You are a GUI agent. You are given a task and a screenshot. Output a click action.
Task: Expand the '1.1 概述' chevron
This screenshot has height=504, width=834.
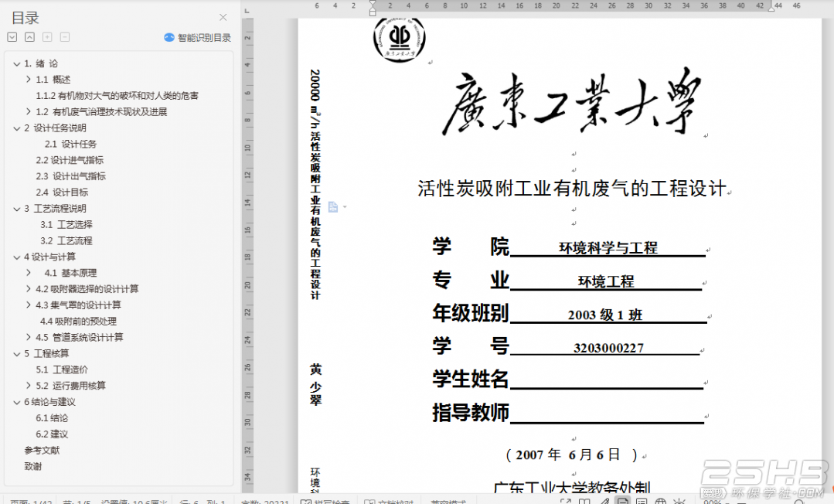(28, 80)
